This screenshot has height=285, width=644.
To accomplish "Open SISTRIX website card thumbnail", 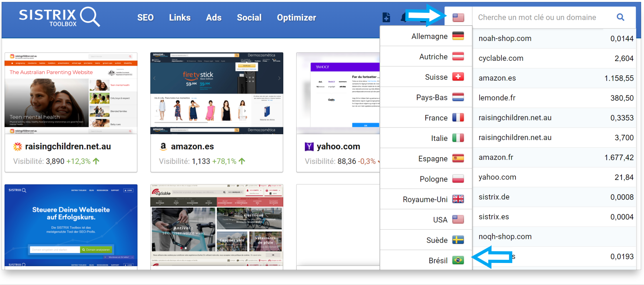I will 71,226.
